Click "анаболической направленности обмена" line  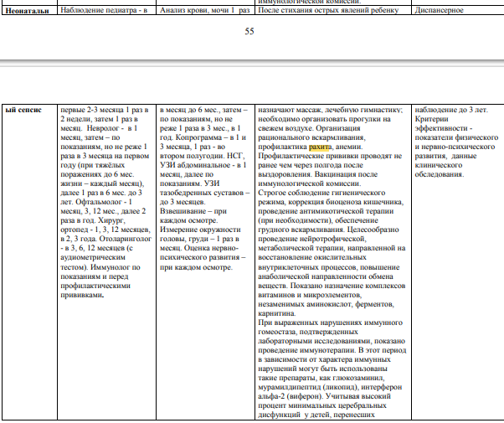point(326,277)
